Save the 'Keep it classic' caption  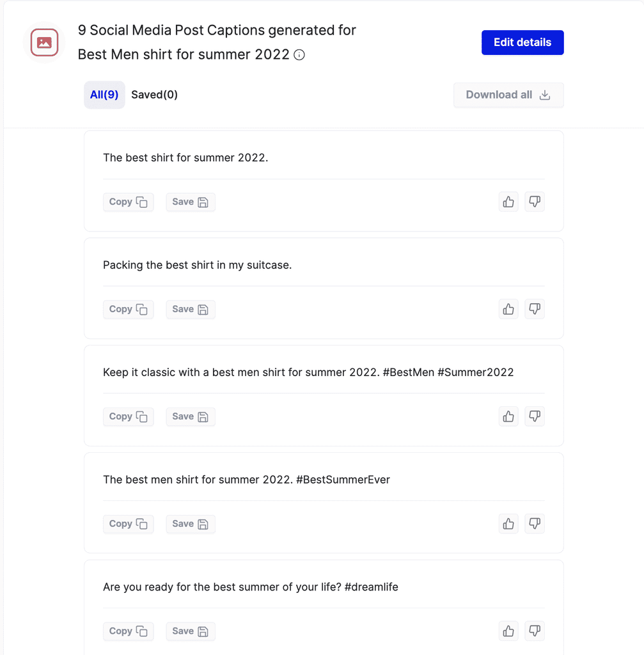click(191, 417)
